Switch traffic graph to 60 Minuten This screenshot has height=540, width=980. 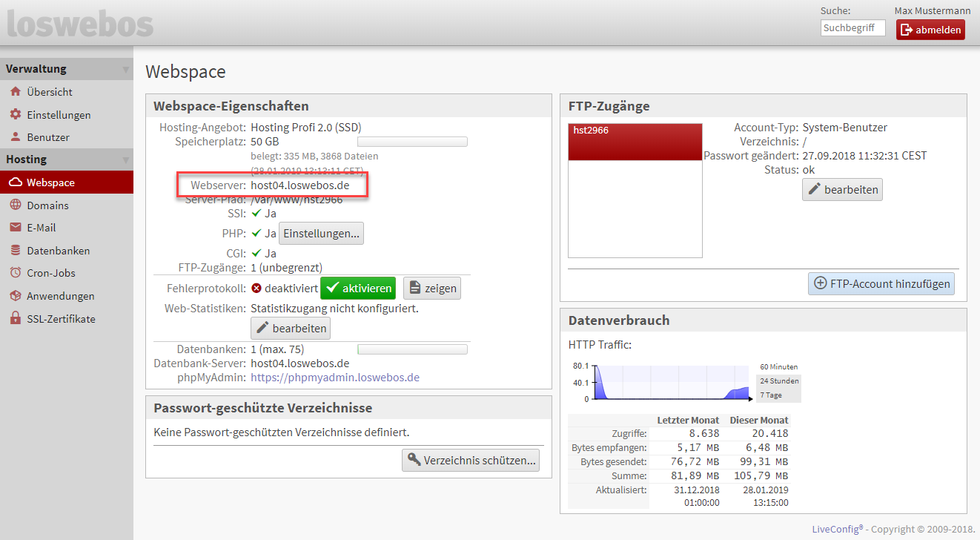[778, 366]
